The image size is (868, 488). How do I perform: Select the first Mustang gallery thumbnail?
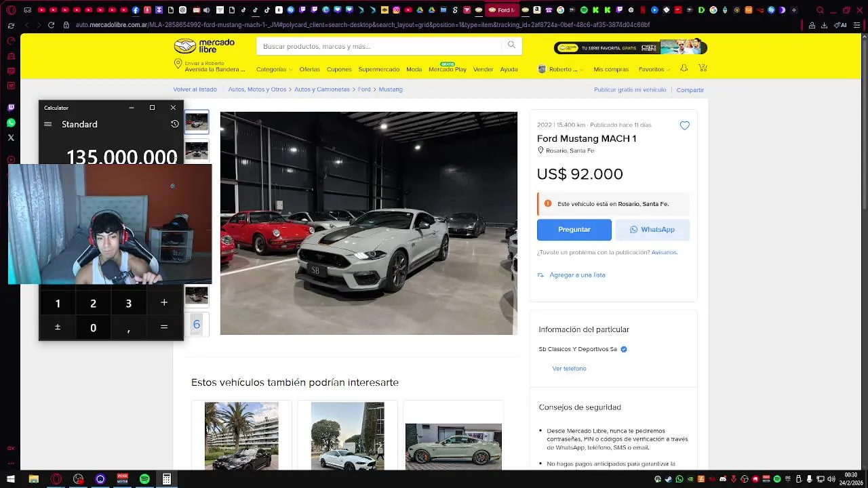197,122
